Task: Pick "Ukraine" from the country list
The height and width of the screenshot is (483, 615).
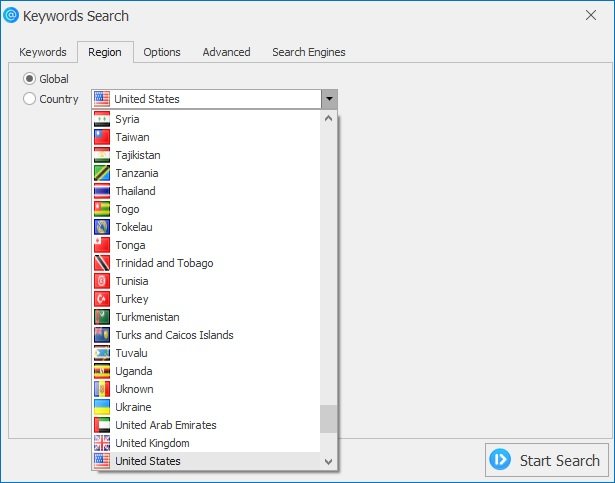Action: 207,407
